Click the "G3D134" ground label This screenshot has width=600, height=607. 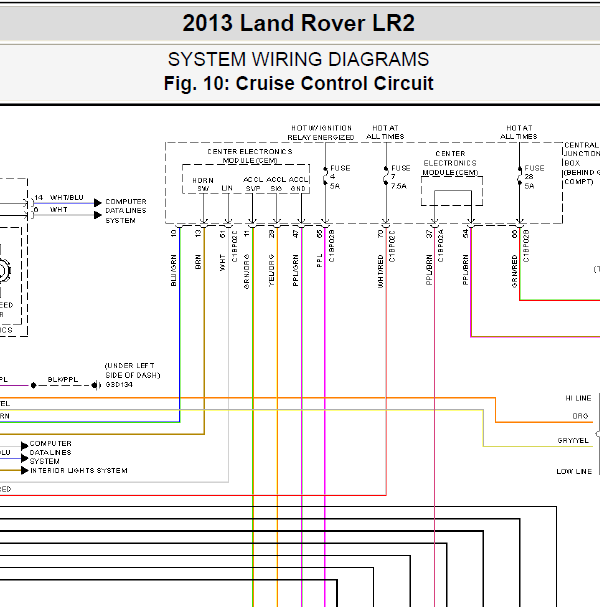(x=119, y=385)
